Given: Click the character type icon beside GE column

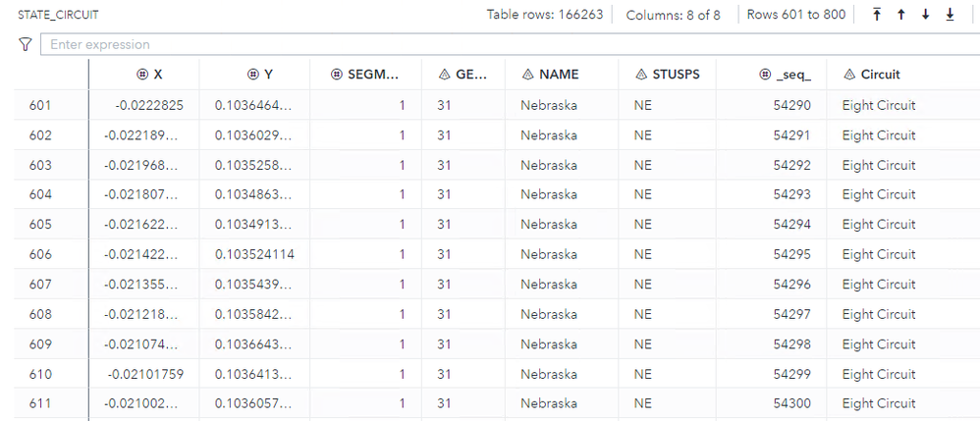Looking at the screenshot, I should (x=445, y=75).
